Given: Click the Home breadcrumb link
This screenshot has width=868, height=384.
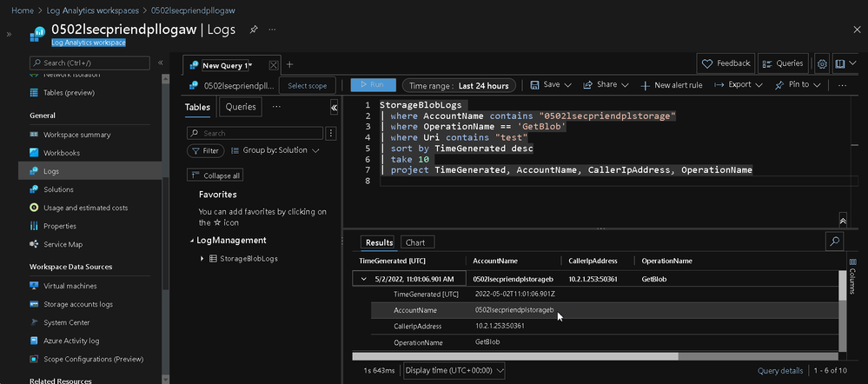Looking at the screenshot, I should pyautogui.click(x=23, y=10).
